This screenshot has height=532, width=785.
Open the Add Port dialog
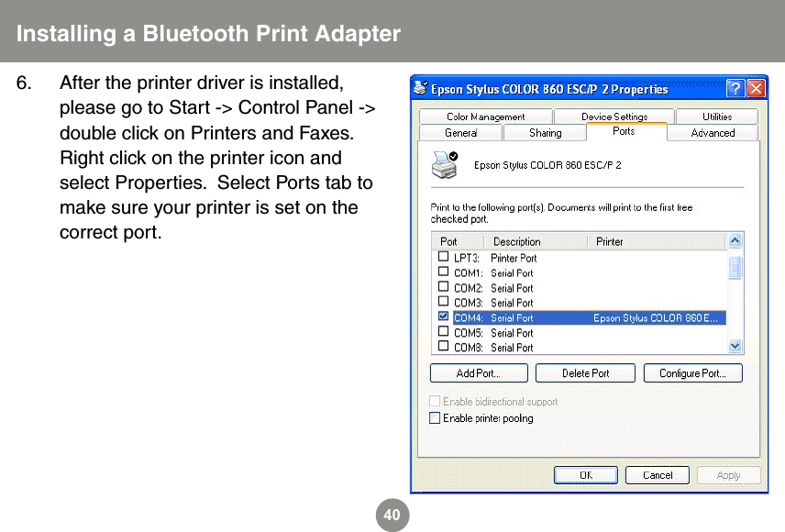[478, 372]
